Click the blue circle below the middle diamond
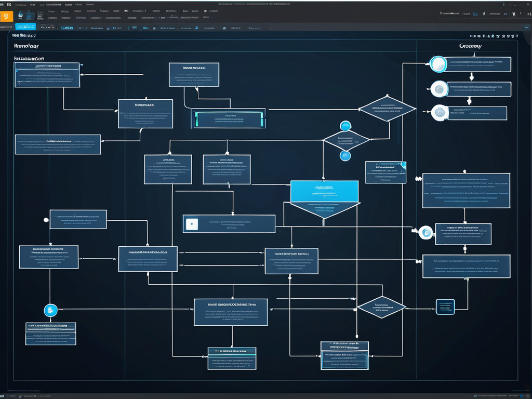Screen dimensions: 532x399 345,155
